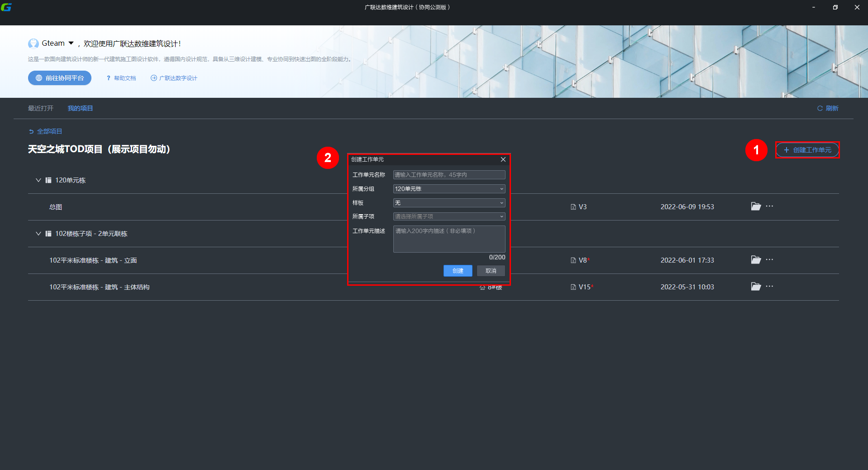Open more options menu for 总图
This screenshot has width=868, height=470.
point(769,206)
